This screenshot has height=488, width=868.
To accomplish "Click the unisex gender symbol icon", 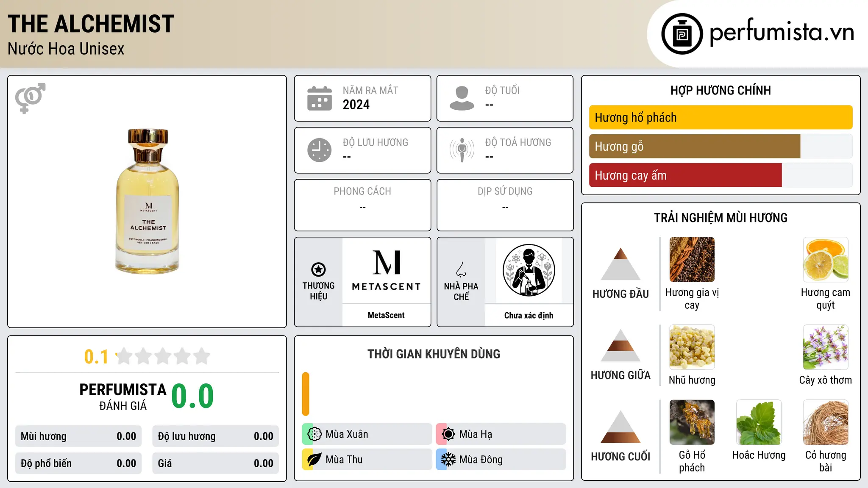I will (x=30, y=98).
